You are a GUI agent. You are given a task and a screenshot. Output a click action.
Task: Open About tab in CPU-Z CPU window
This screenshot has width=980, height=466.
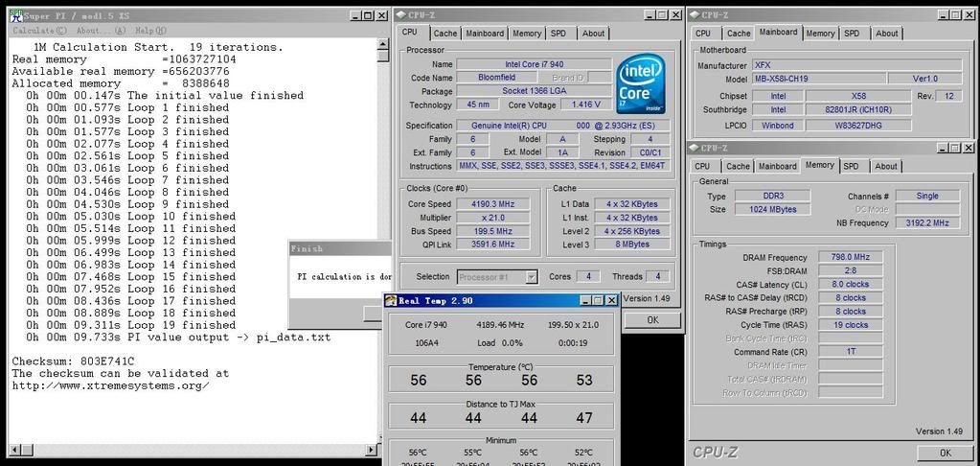pyautogui.click(x=593, y=34)
